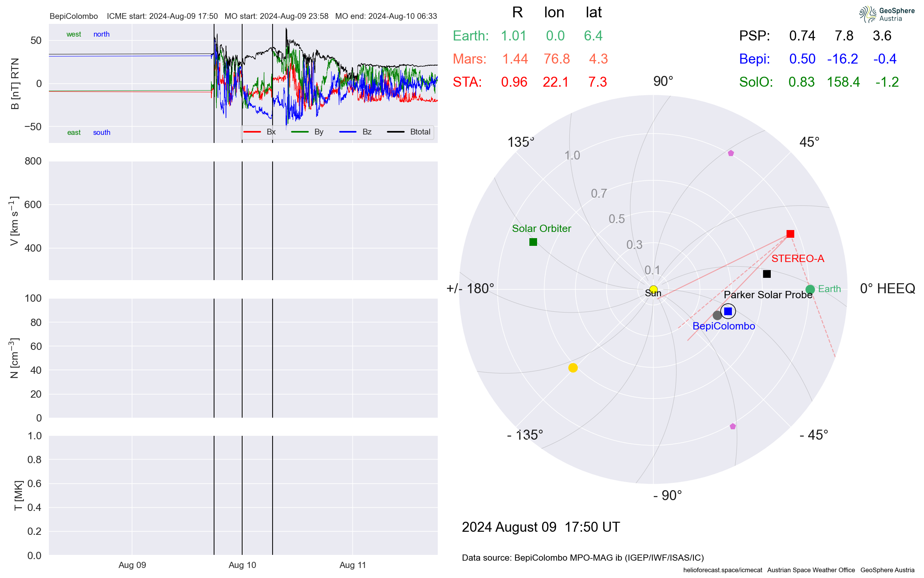Click Mars longitude value 76.8
Screen dimensions: 924x578
tap(557, 59)
